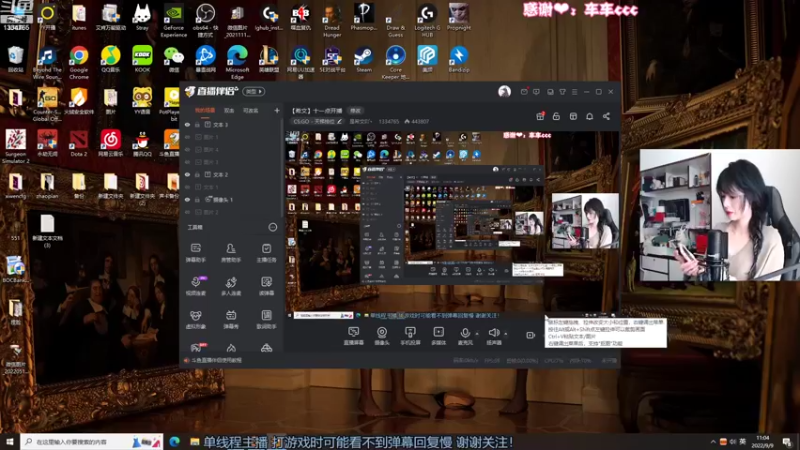Toggle visibility of source 文本 2
The height and width of the screenshot is (450, 800).
pyautogui.click(x=187, y=174)
